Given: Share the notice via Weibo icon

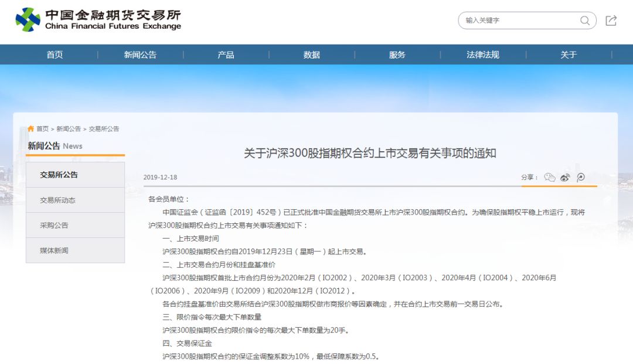Looking at the screenshot, I should coord(565,178).
